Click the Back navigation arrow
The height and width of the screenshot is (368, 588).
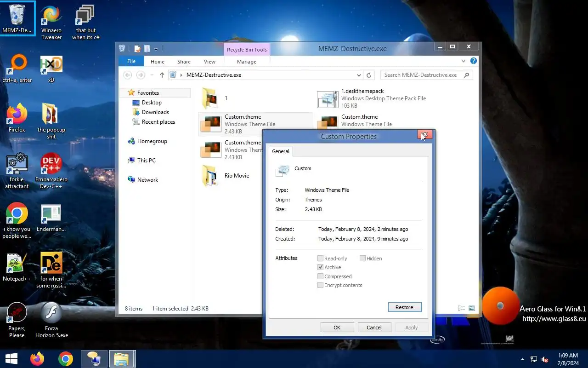pos(128,75)
